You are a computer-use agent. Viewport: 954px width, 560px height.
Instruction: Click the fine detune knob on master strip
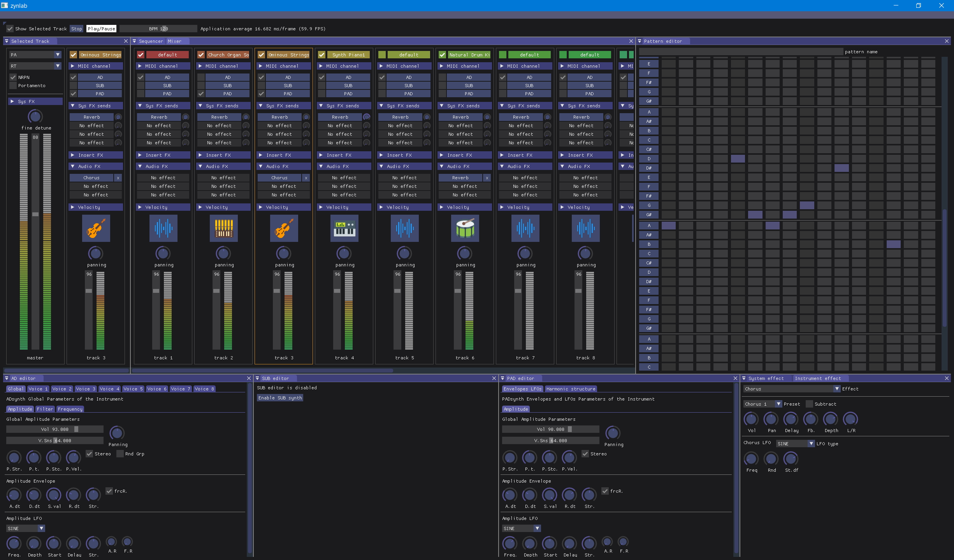point(35,116)
